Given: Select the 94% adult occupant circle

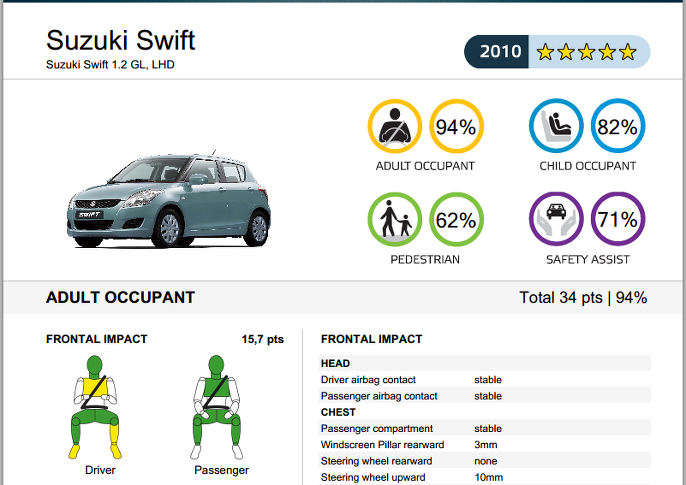Looking at the screenshot, I should pyautogui.click(x=456, y=126).
